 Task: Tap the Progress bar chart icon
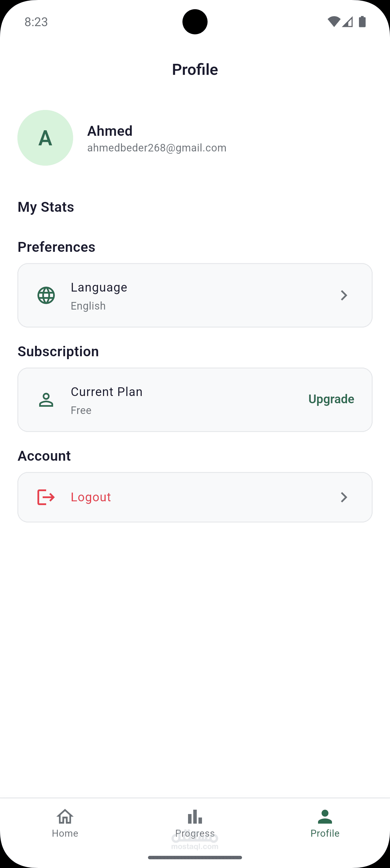tap(195, 817)
